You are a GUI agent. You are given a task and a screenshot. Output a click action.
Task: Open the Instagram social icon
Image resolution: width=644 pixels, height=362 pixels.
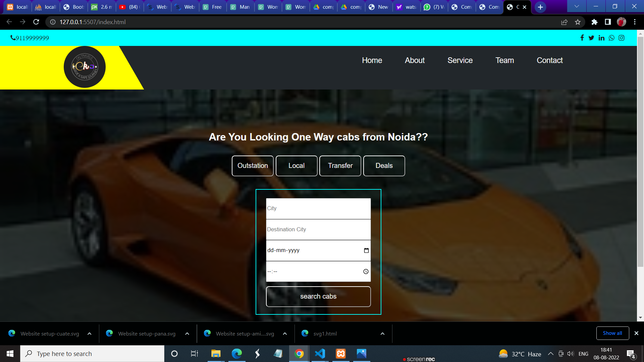click(x=622, y=38)
